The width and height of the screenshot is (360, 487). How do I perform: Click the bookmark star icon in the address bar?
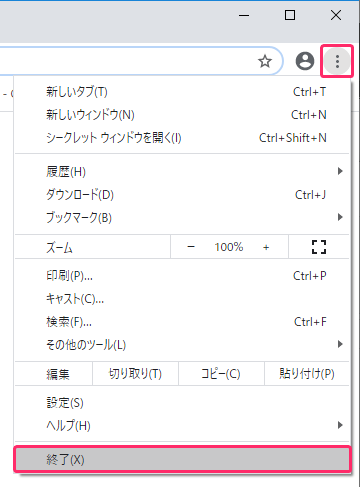265,61
